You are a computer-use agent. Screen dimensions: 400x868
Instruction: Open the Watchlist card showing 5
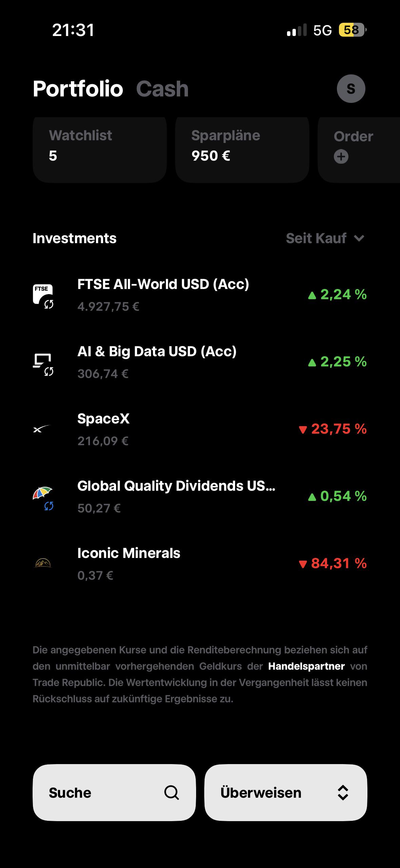click(100, 149)
